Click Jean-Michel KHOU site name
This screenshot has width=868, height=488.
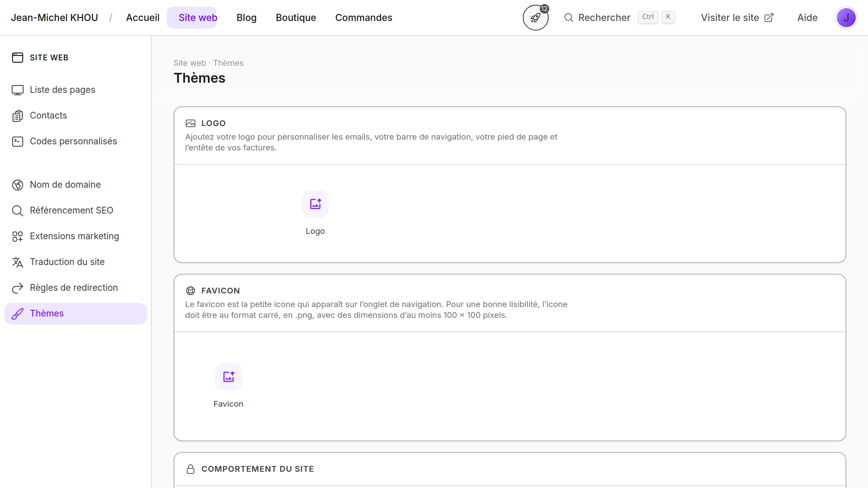tap(54, 18)
